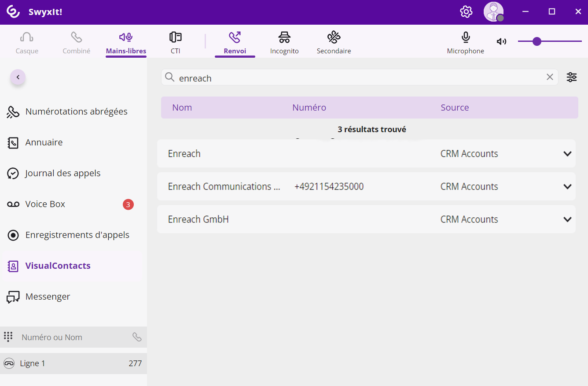Image resolution: width=588 pixels, height=386 pixels.
Task: Select the Casque headset audio mode
Action: coord(27,43)
